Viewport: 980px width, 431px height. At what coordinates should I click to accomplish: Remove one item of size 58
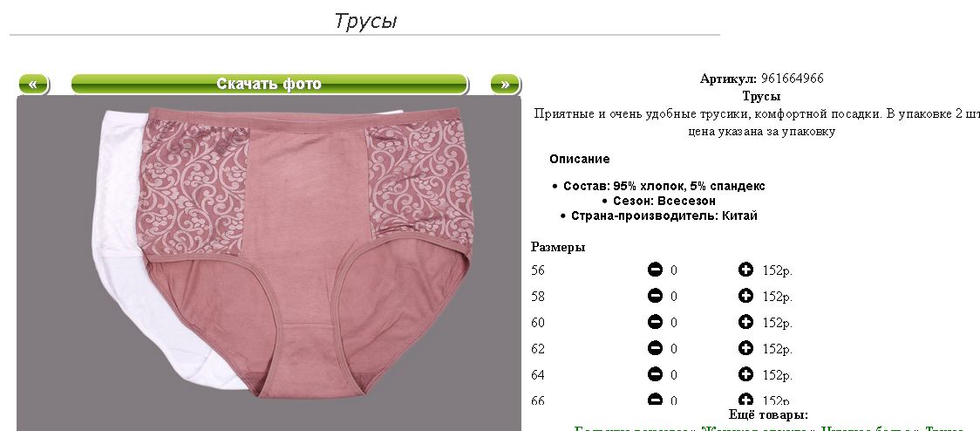point(655,296)
